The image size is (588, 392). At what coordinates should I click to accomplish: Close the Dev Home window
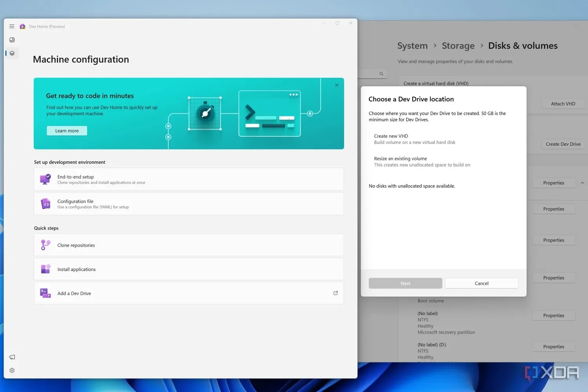pos(350,23)
